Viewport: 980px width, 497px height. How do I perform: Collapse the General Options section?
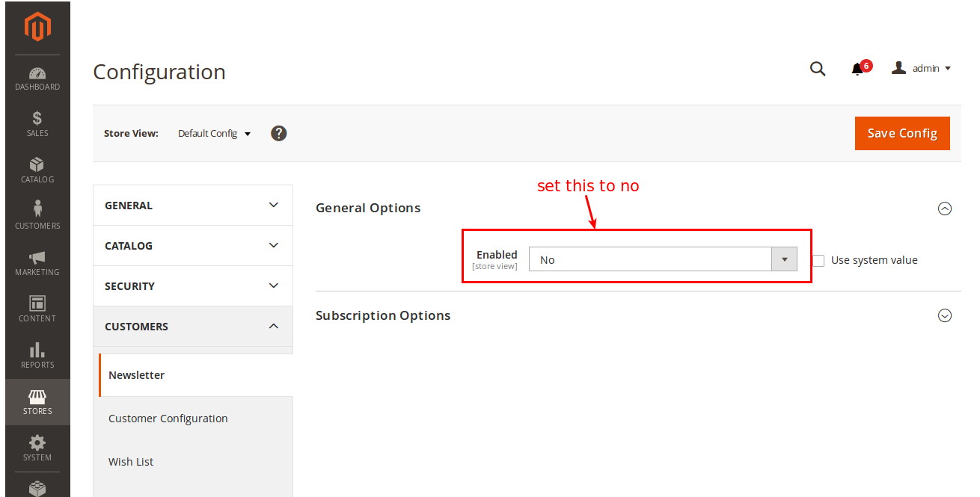945,209
